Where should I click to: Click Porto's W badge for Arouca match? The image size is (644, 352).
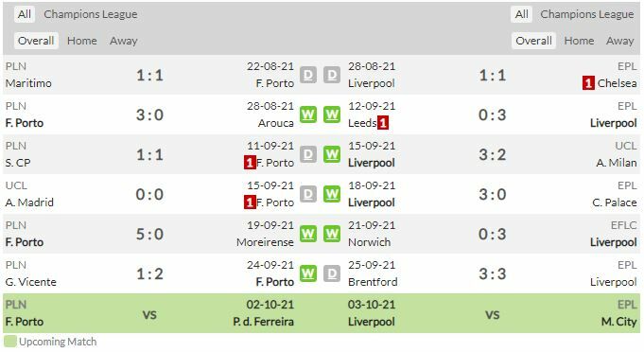(x=308, y=114)
